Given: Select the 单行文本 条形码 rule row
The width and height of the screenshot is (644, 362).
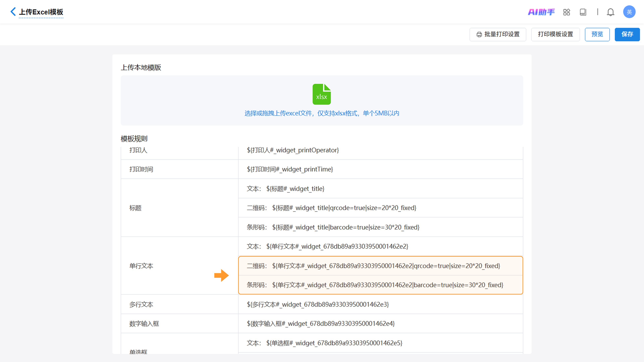Looking at the screenshot, I should point(375,285).
